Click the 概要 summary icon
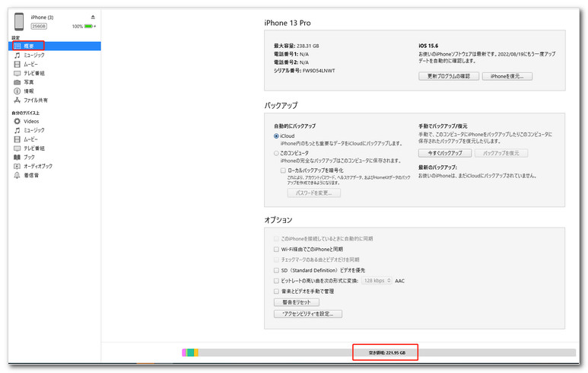 tap(17, 46)
